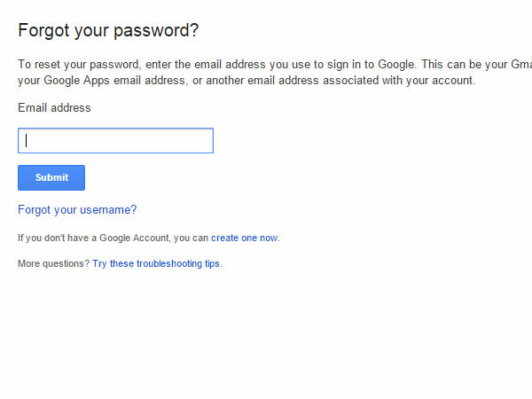532x399 pixels.
Task: Click 'Try' before the troubleshooting tips link
Action: pos(99,263)
